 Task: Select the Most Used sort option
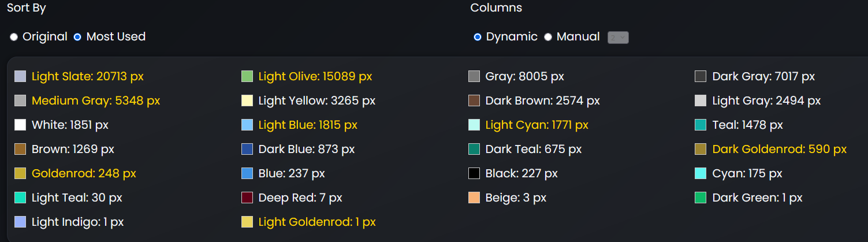point(77,37)
